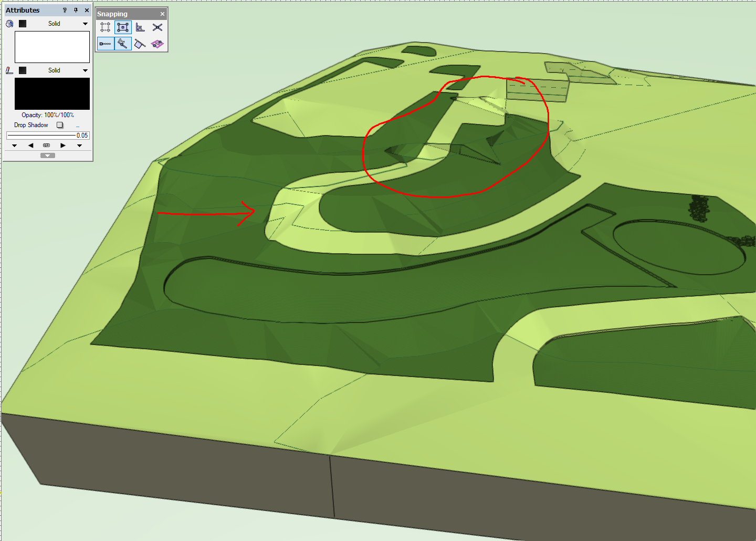Toggle the Drop Shadow checkbox
The height and width of the screenshot is (541, 756).
(x=60, y=125)
